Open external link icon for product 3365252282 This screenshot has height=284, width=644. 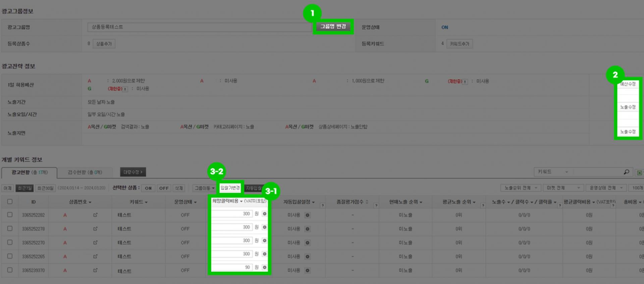tap(95, 215)
